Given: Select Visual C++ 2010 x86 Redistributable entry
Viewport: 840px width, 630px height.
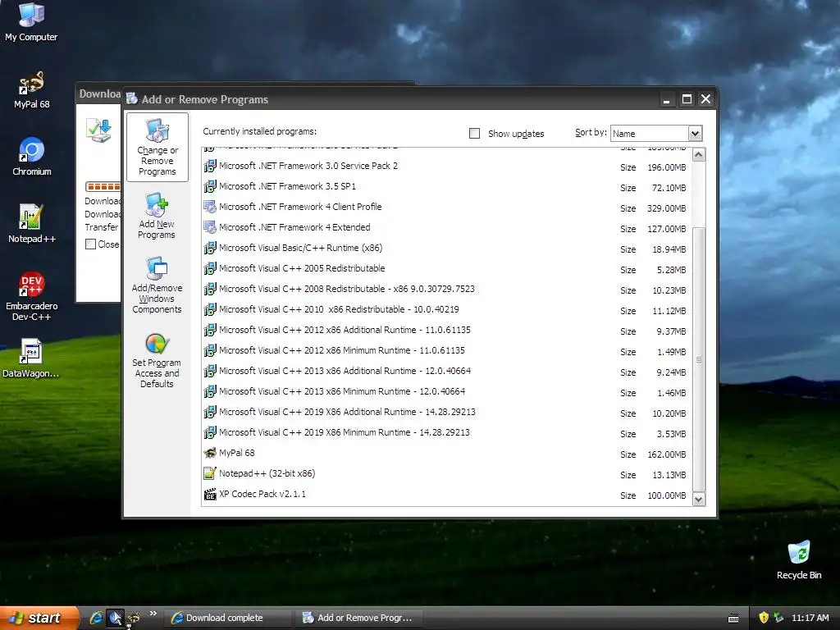Looking at the screenshot, I should point(447,310).
